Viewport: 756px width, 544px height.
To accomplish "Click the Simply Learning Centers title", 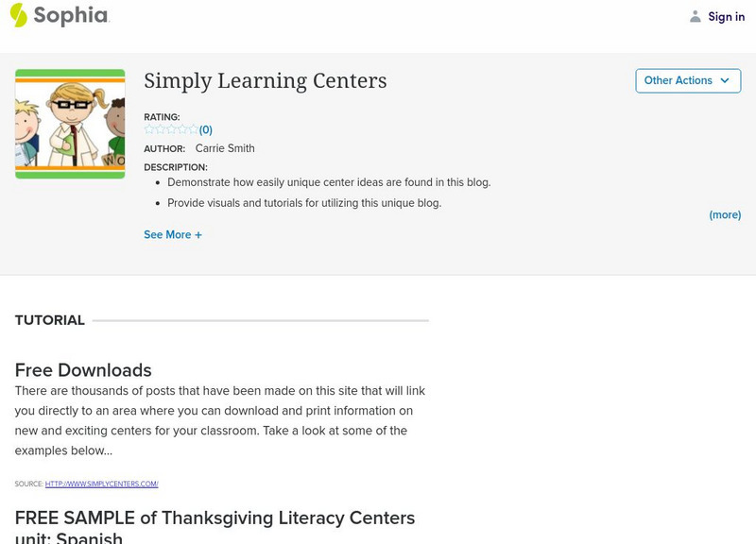I will (266, 81).
